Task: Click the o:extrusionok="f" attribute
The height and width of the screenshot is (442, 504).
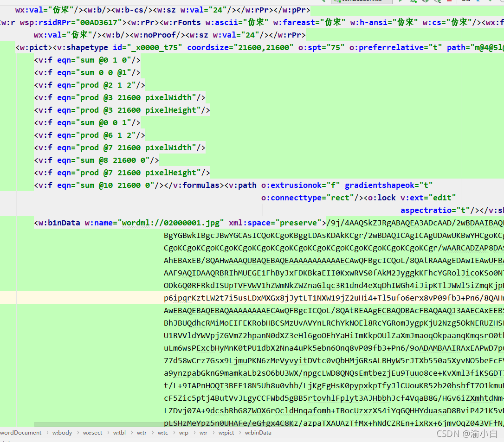Action: pyautogui.click(x=301, y=186)
